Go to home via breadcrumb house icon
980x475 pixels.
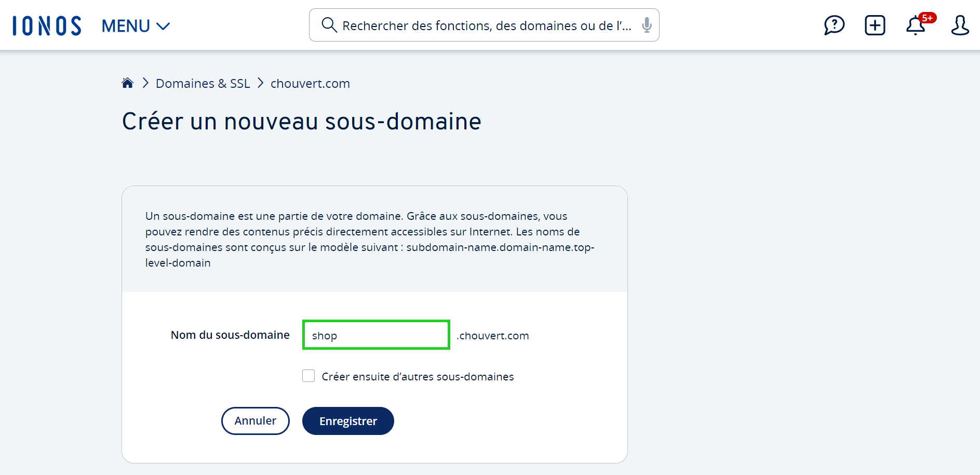pos(128,83)
